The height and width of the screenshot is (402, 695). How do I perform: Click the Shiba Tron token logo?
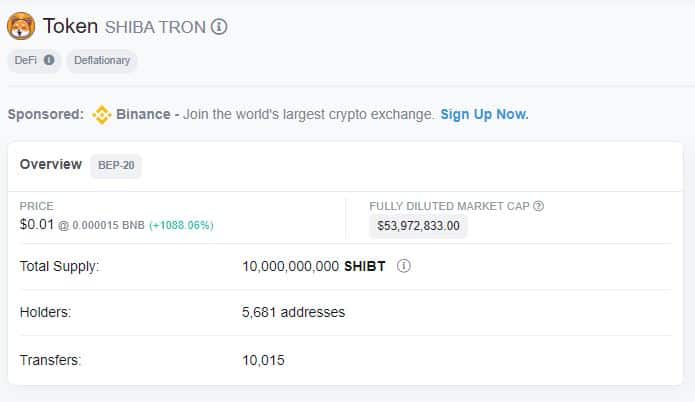[21, 26]
